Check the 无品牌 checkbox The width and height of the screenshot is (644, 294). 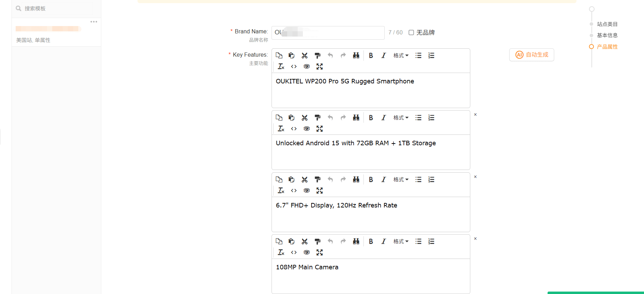tap(411, 33)
